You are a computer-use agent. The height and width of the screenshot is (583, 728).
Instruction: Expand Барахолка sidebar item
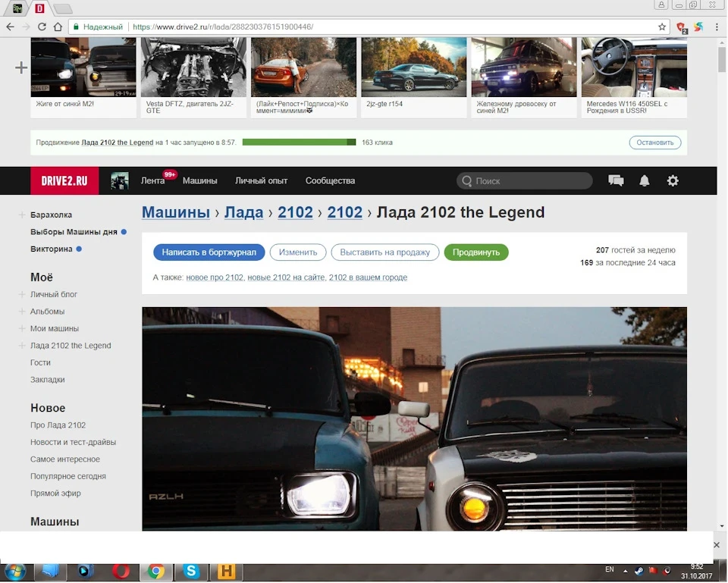(x=21, y=215)
